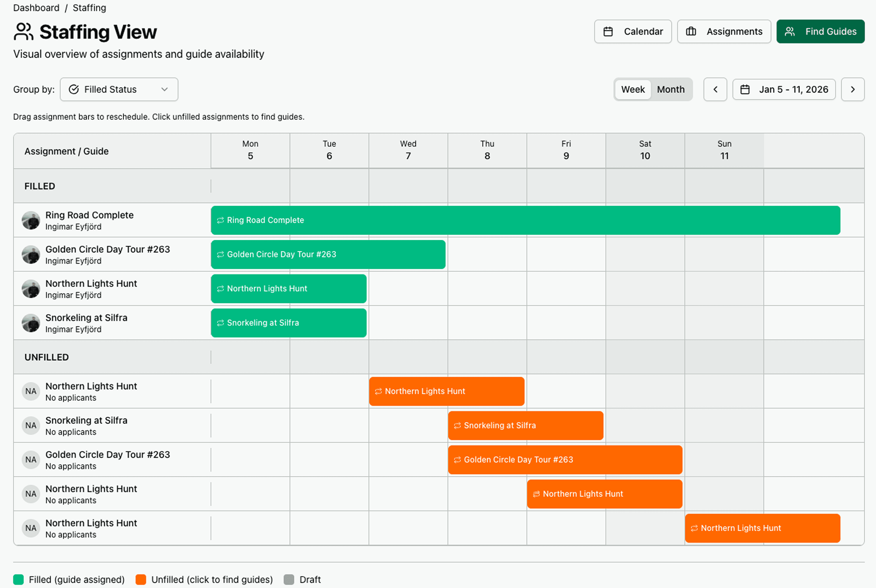This screenshot has height=588, width=876.
Task: Click the Find Guides button
Action: click(820, 31)
